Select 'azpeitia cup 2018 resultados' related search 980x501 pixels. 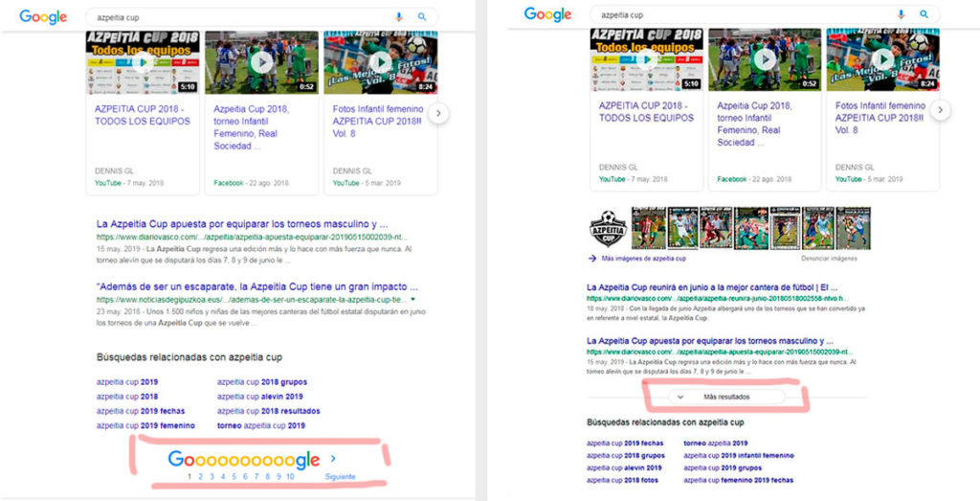click(x=269, y=411)
